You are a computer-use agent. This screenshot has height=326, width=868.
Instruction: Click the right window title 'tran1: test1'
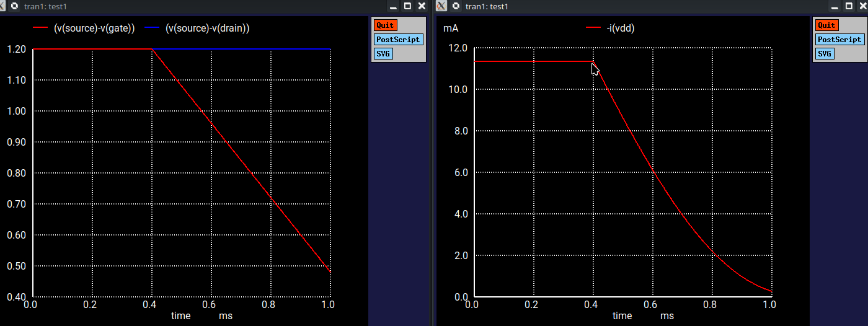[x=487, y=6]
